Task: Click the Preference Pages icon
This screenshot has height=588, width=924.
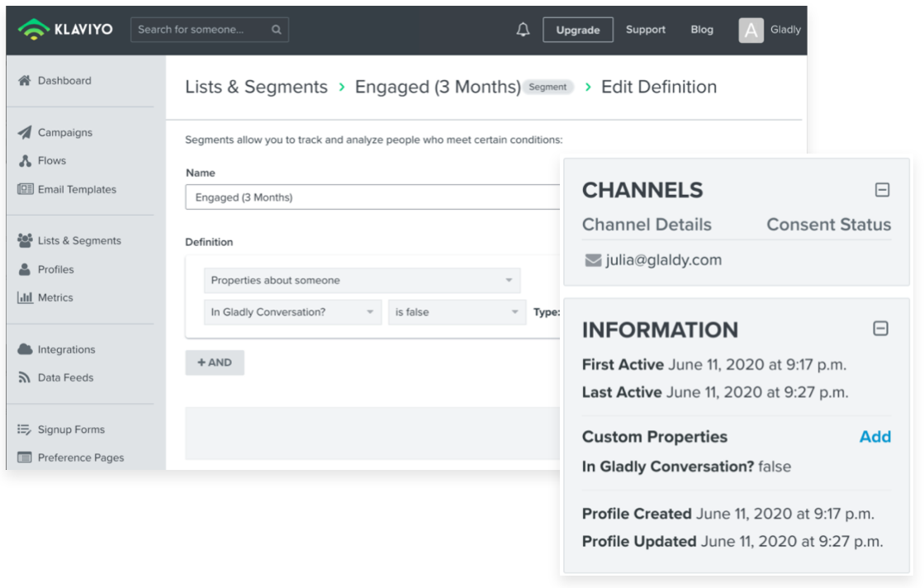Action: 24,458
